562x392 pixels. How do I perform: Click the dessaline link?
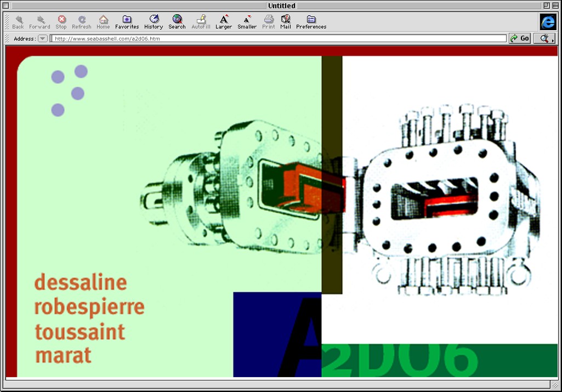pos(81,282)
